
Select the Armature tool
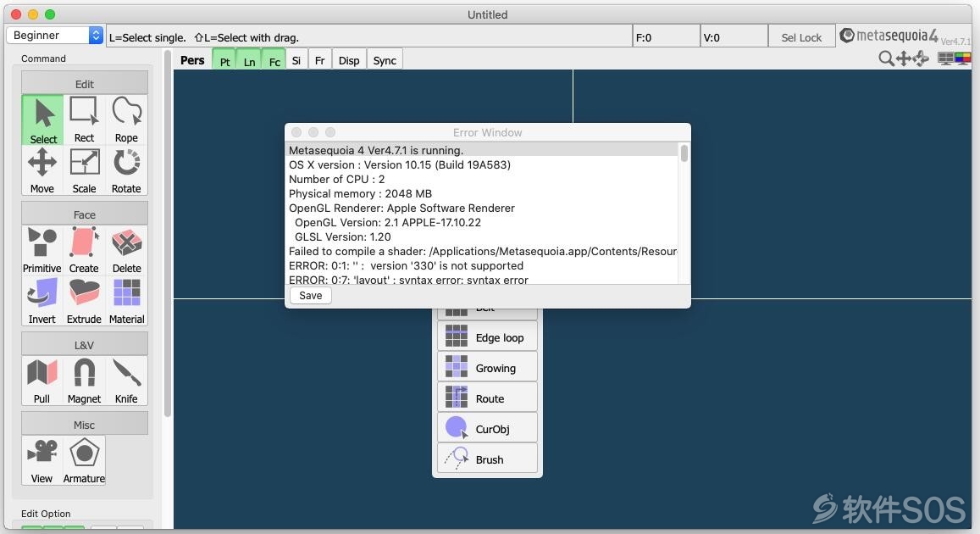tap(85, 461)
